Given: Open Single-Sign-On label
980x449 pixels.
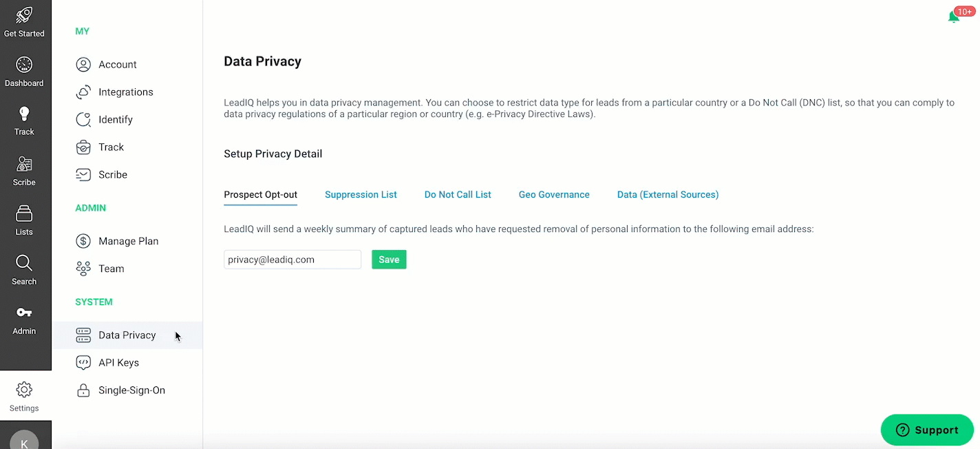Looking at the screenshot, I should coord(132,390).
